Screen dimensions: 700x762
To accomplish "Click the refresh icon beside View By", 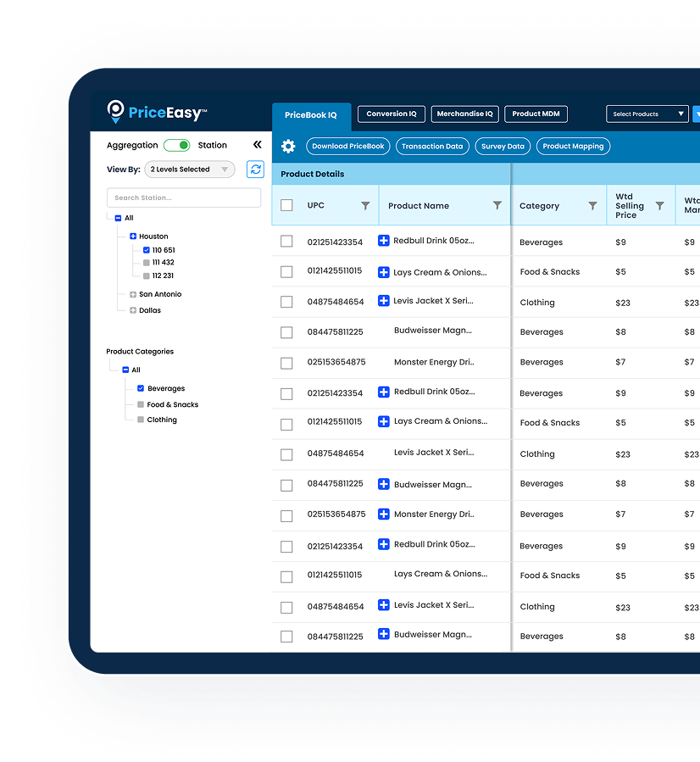I will click(256, 170).
